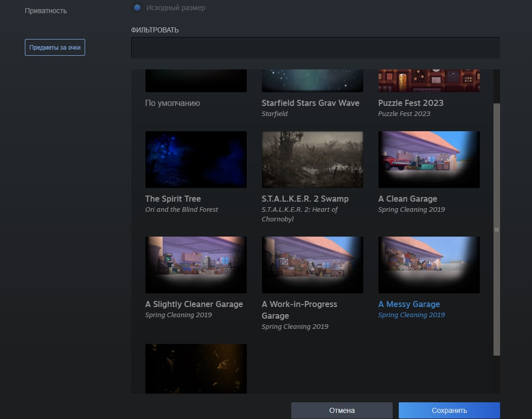Select The Spirit Tree background thumbnail

pyautogui.click(x=196, y=160)
